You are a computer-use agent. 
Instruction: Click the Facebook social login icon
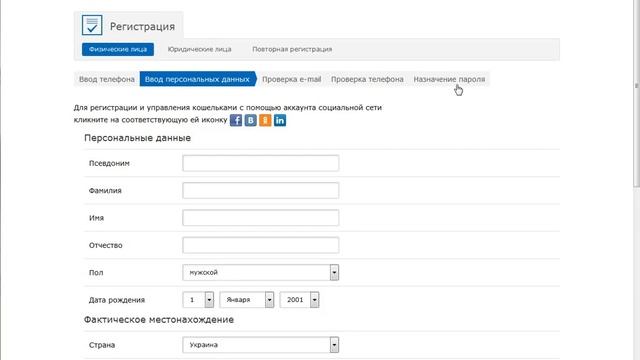coord(236,120)
